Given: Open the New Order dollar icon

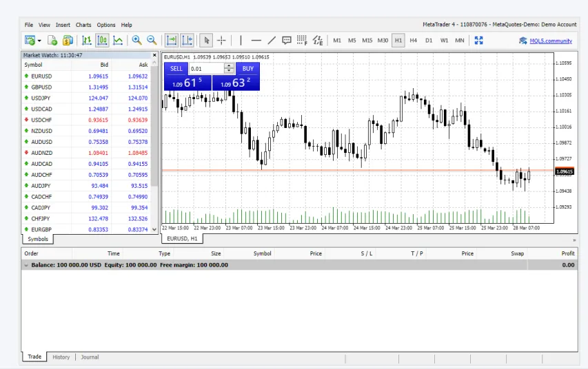Looking at the screenshot, I should pyautogui.click(x=68, y=41).
